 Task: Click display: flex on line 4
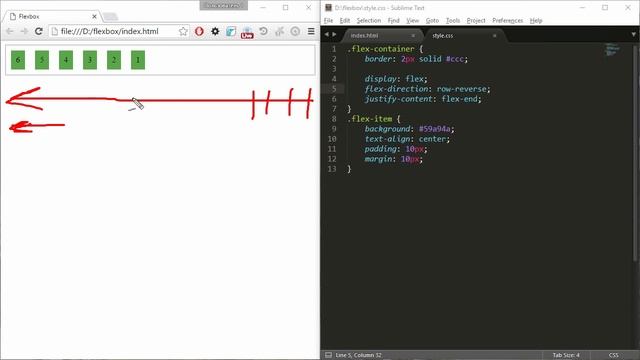pos(396,79)
